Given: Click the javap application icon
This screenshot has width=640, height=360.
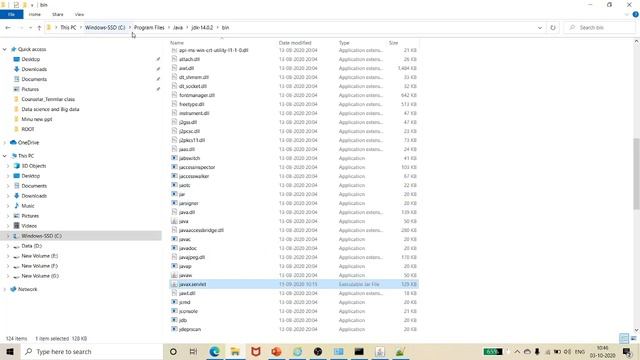Looking at the screenshot, I should click(x=174, y=266).
